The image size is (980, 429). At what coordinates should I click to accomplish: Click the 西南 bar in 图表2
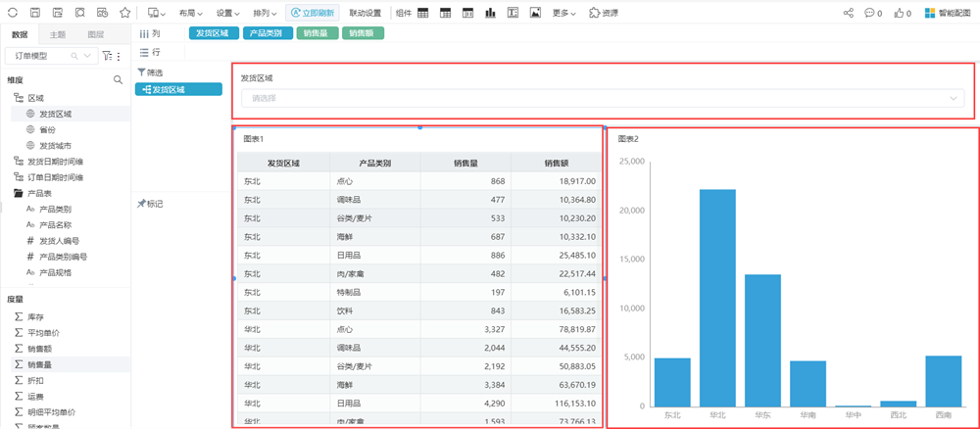(944, 381)
